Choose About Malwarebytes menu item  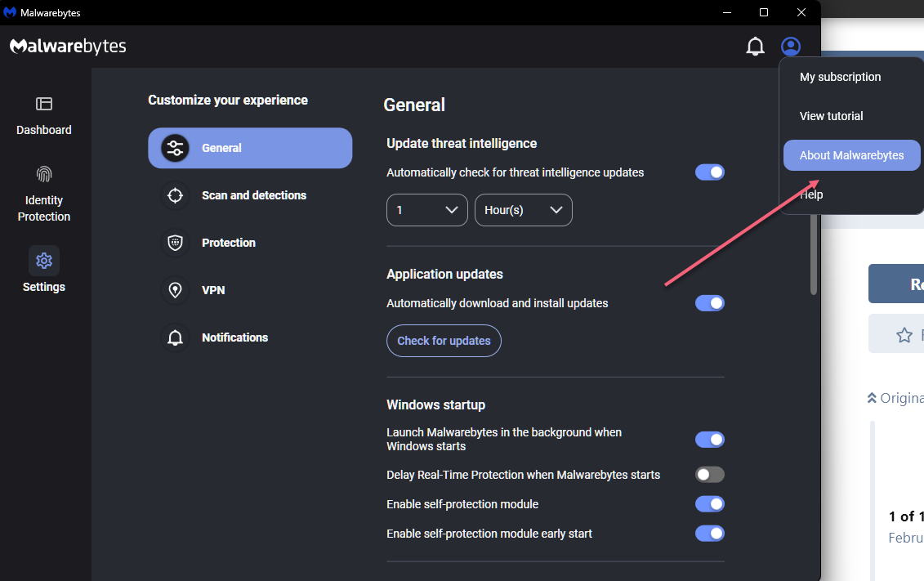click(x=851, y=155)
